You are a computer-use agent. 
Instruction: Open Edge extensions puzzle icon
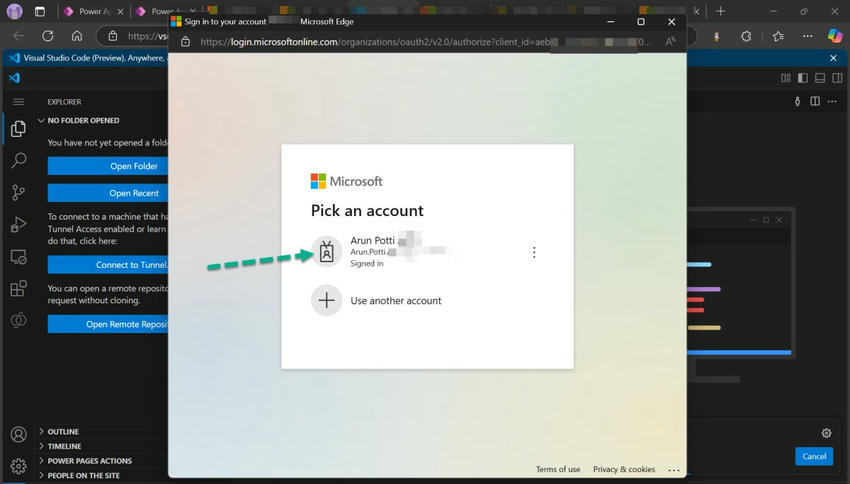pyautogui.click(x=746, y=36)
